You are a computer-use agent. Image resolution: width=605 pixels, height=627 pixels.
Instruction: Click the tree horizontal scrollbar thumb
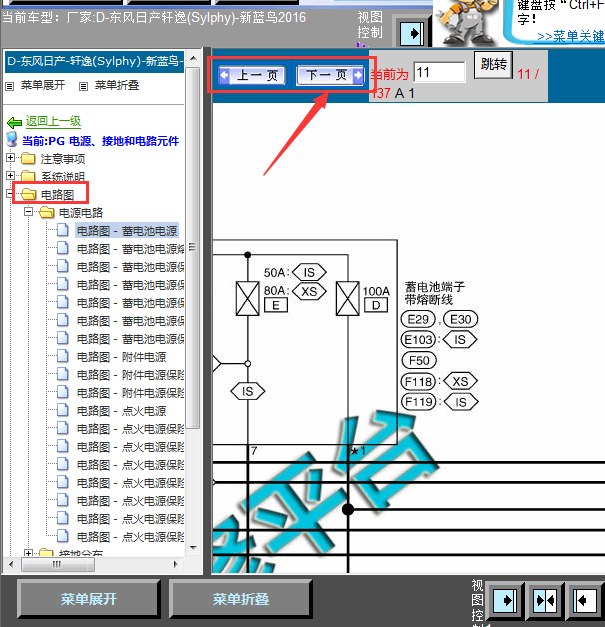[57, 564]
